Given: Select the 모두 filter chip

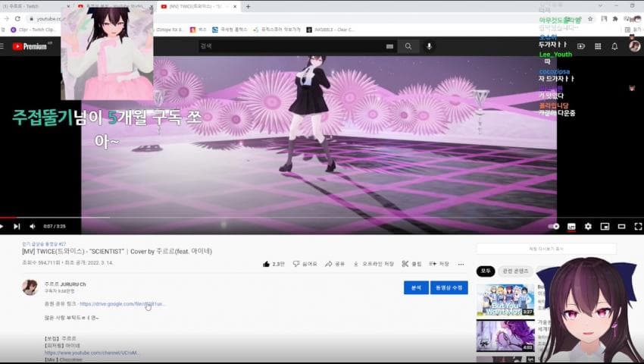Looking at the screenshot, I should click(x=486, y=271).
